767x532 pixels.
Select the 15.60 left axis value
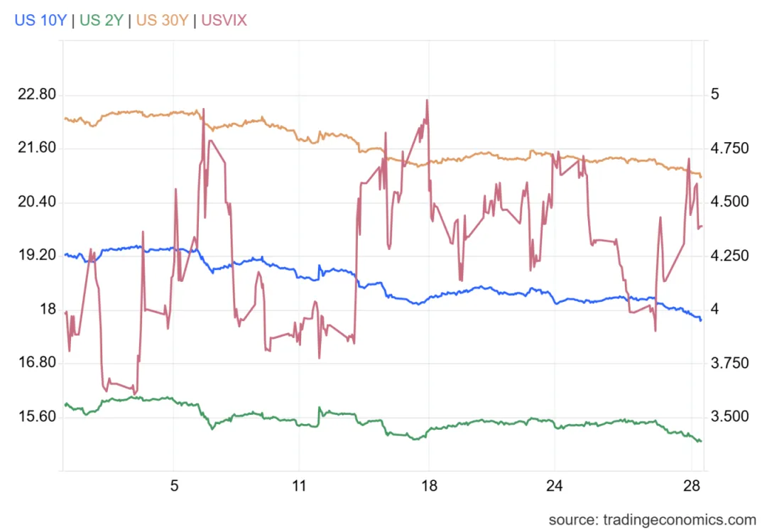[x=36, y=416]
